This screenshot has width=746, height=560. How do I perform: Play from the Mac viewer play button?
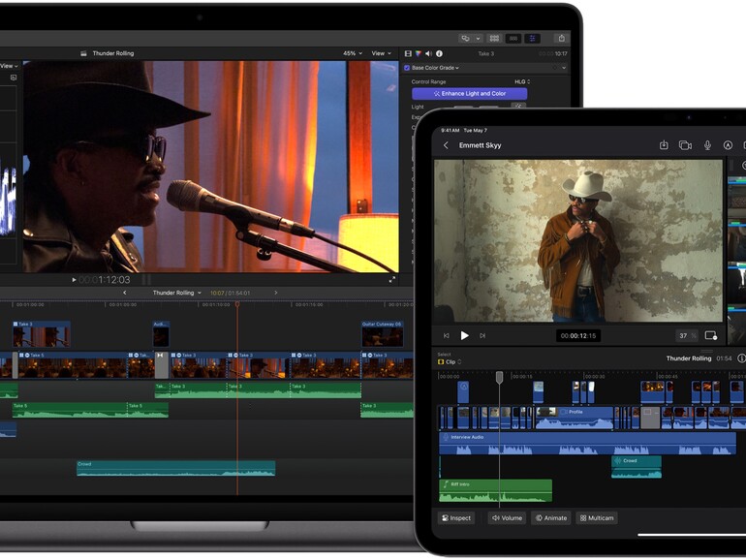pyautogui.click(x=74, y=280)
